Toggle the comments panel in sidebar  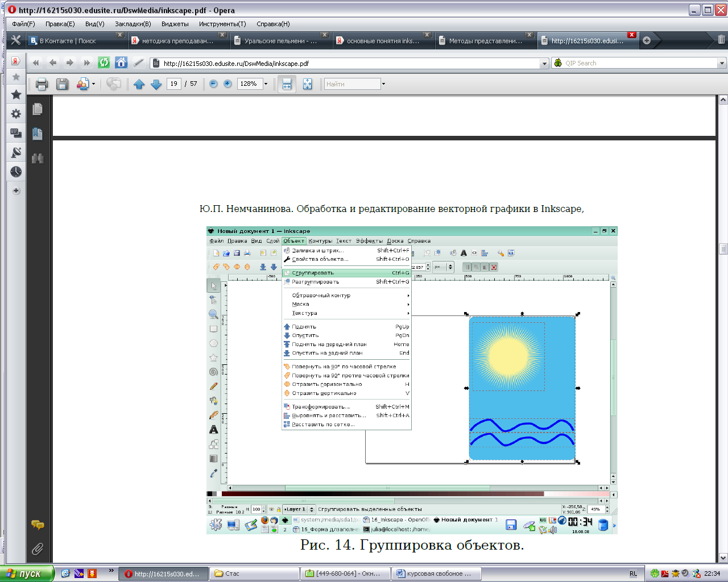[x=38, y=525]
